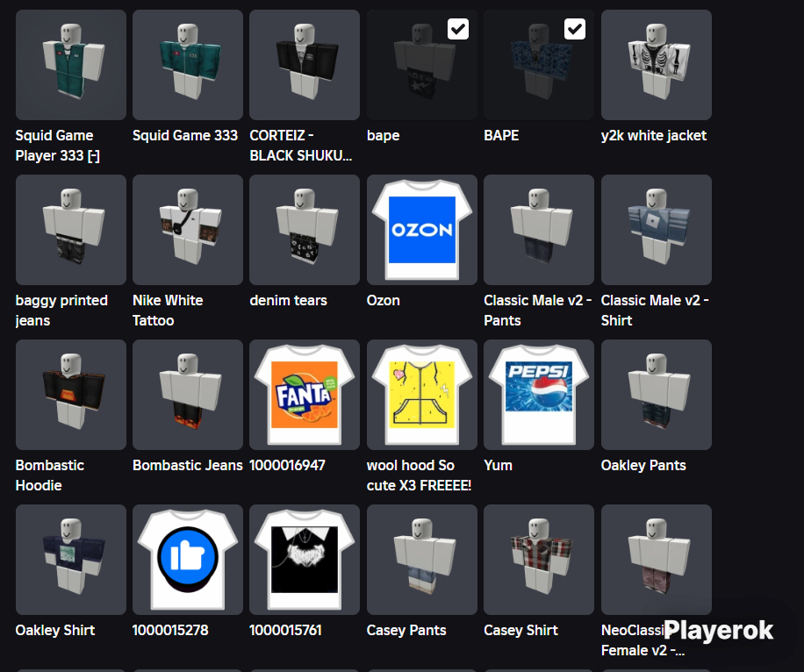Click the lowercase bape pants thumbnail
This screenshot has height=672, width=804.
pyautogui.click(x=422, y=65)
